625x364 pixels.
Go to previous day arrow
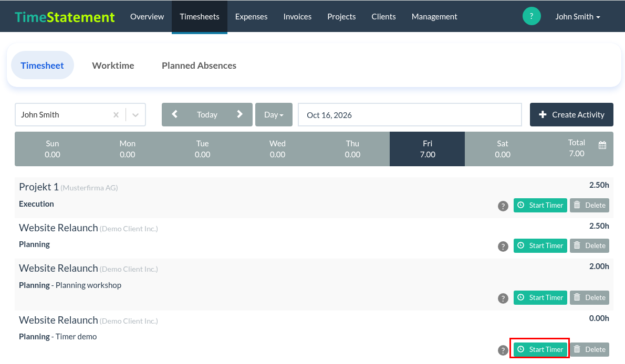click(174, 114)
